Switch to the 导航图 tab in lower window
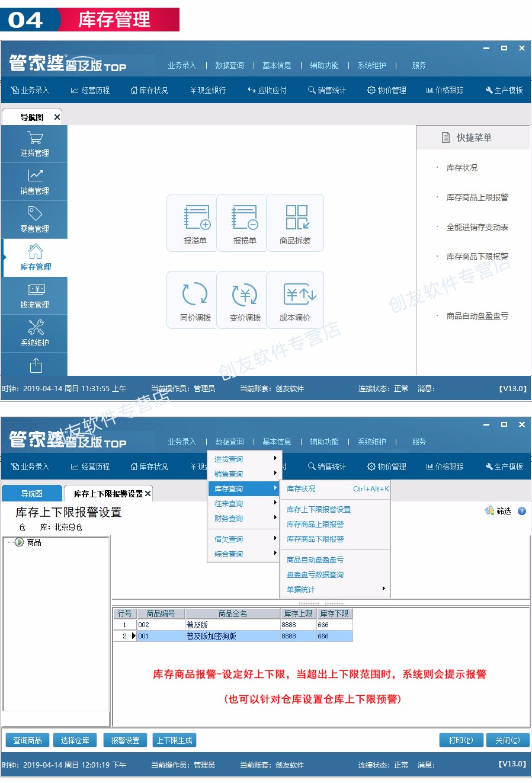Image resolution: width=532 pixels, height=783 pixels. coord(32,494)
